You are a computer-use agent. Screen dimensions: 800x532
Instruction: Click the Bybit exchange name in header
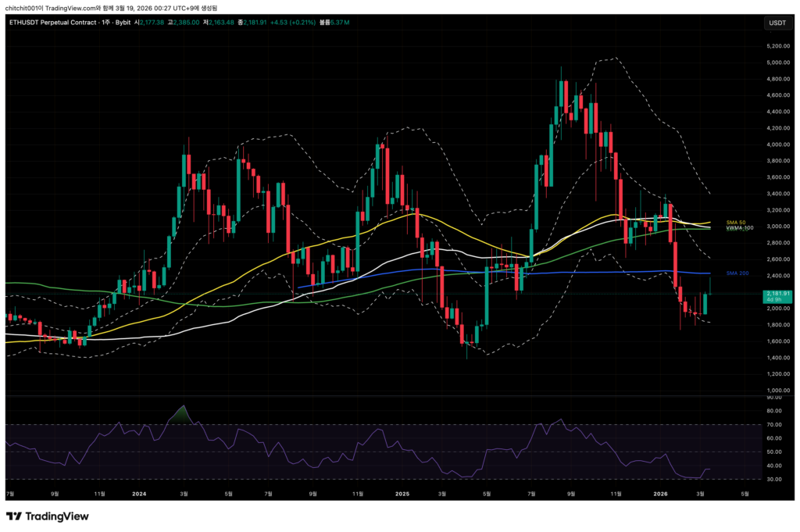click(123, 23)
